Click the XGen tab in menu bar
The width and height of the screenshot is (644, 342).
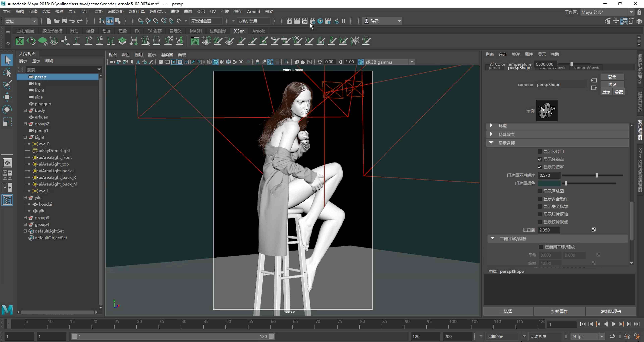click(x=239, y=31)
